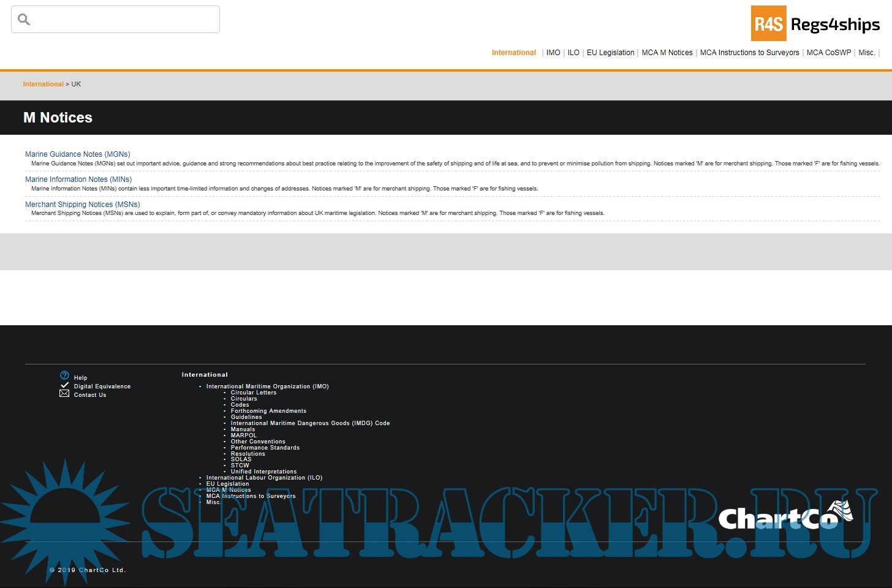Open the MCA M Notices menu
This screenshot has width=892, height=588.
pos(667,53)
